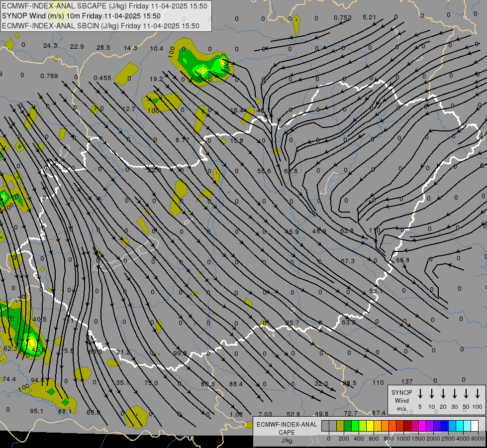Click the 0.769 map value

point(49,76)
